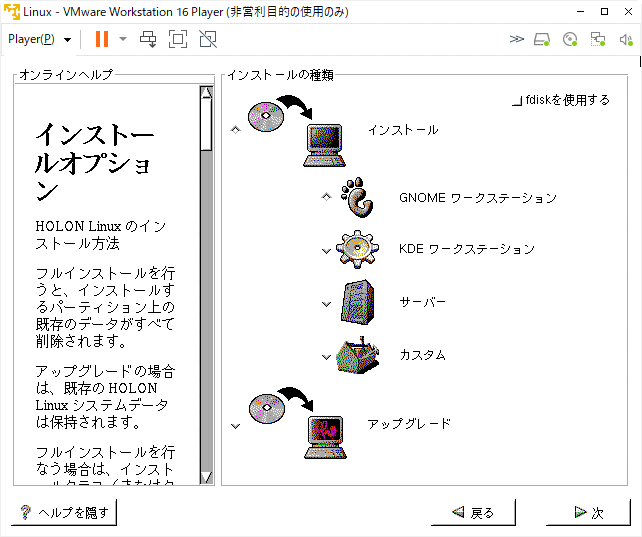Image resolution: width=642 pixels, height=537 pixels.
Task: Switch to Unity mode icon
Action: pos(208,39)
